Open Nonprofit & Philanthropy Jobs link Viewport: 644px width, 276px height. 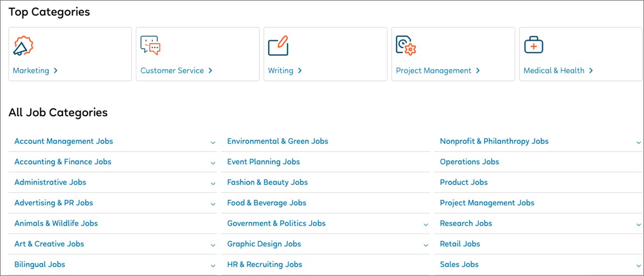(x=494, y=141)
